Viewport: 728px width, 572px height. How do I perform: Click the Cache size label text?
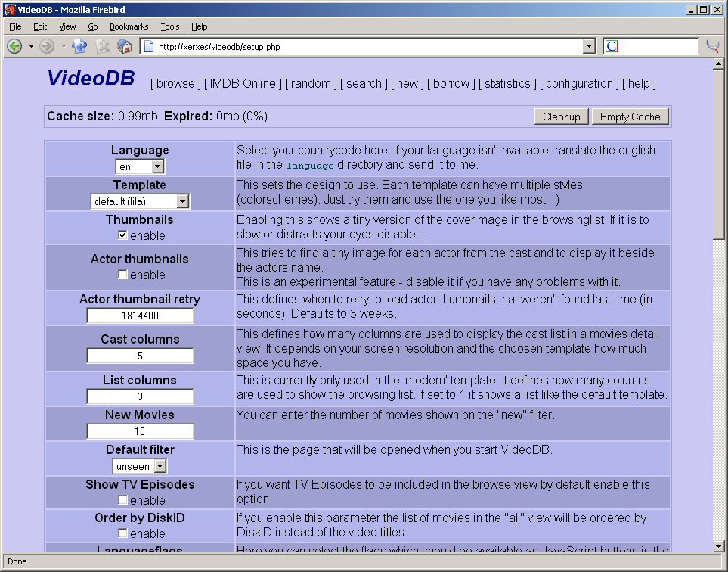point(81,117)
